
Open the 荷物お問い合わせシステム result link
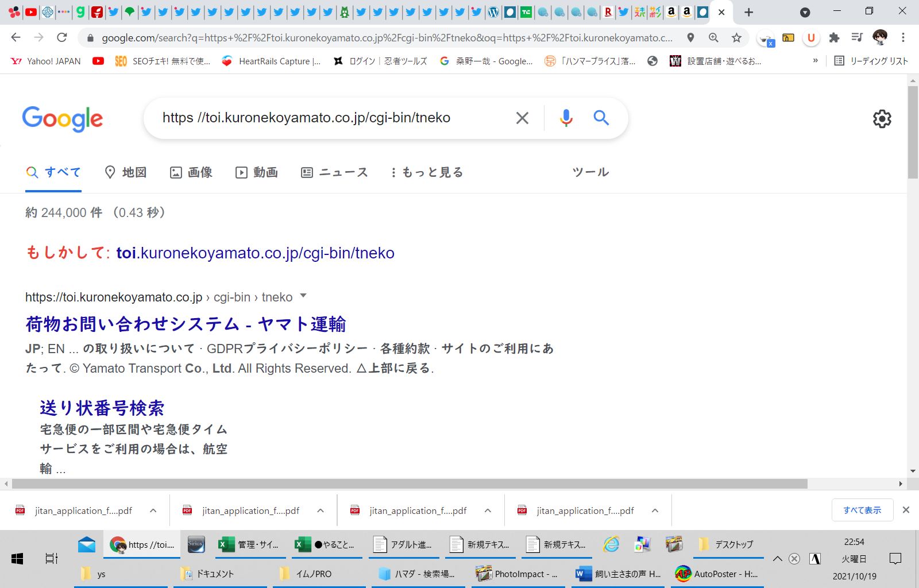[186, 324]
